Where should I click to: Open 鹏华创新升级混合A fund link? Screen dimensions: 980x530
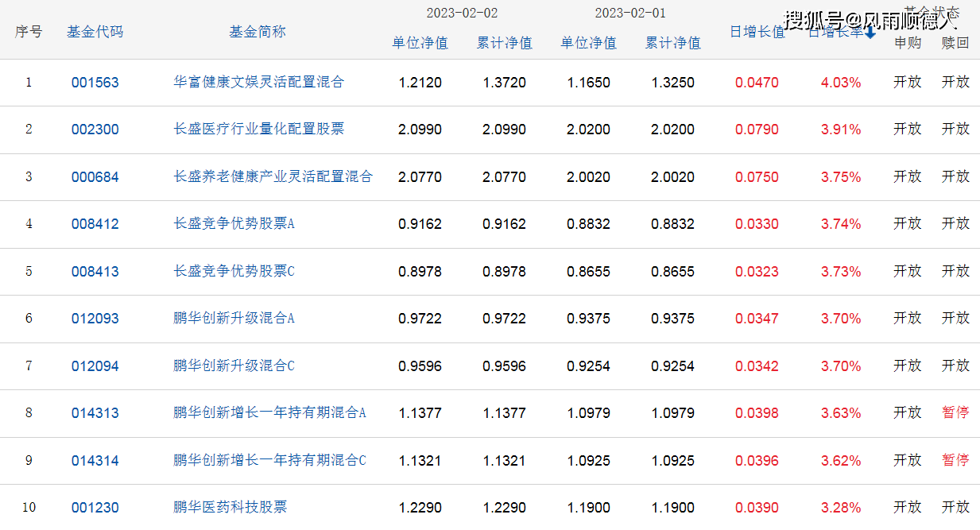tap(234, 319)
